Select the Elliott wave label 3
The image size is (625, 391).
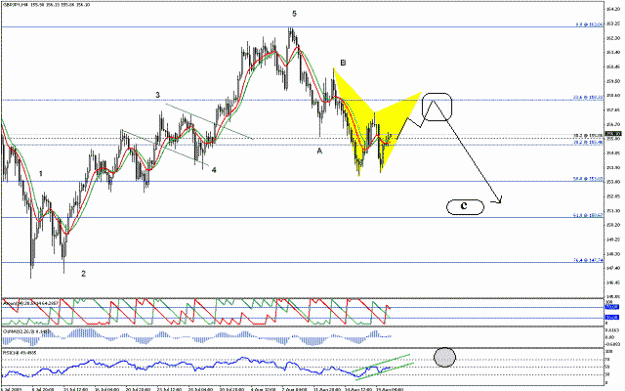157,95
